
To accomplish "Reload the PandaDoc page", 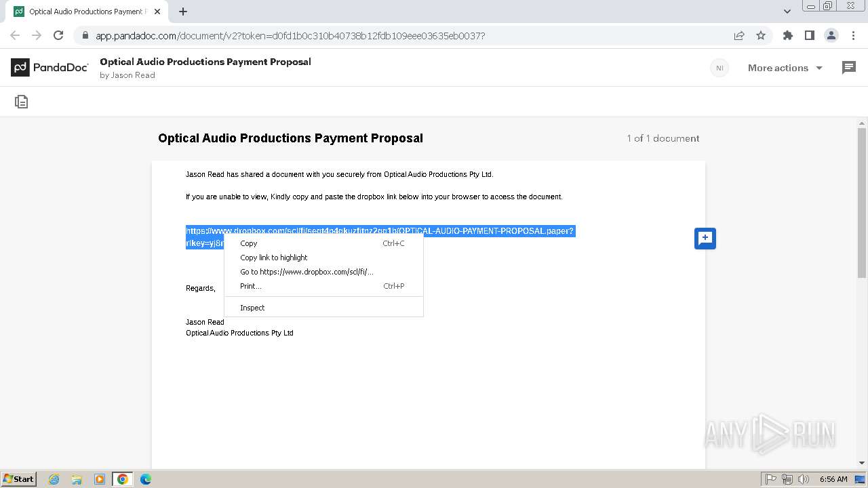I will click(x=58, y=35).
